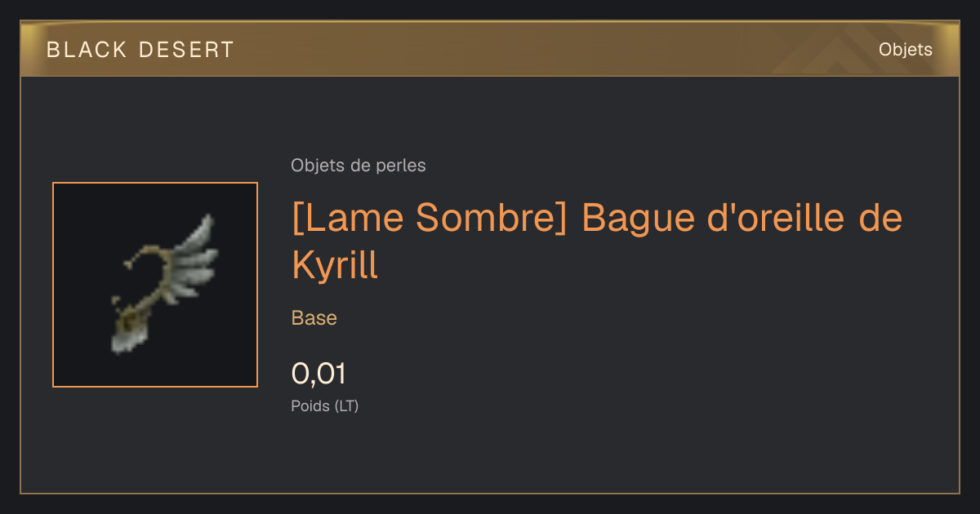Image resolution: width=980 pixels, height=514 pixels.
Task: Click the word Kyrill in the item title
Action: point(335,265)
